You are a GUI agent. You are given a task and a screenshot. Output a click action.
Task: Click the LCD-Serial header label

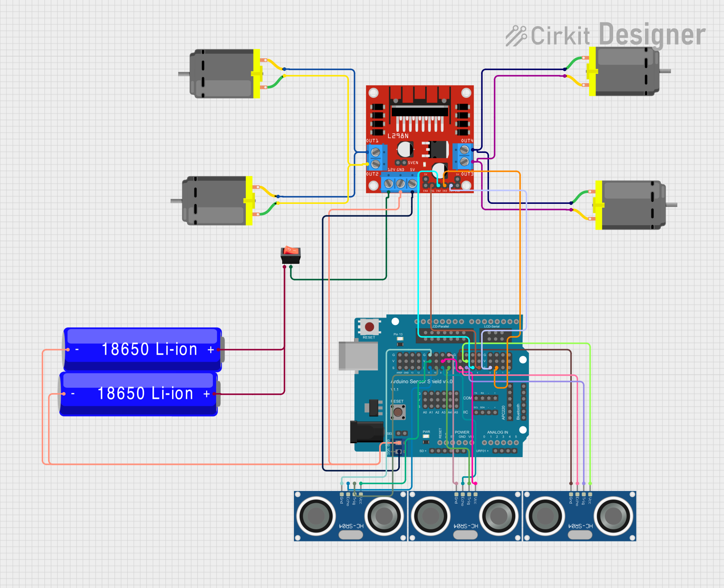tap(492, 327)
